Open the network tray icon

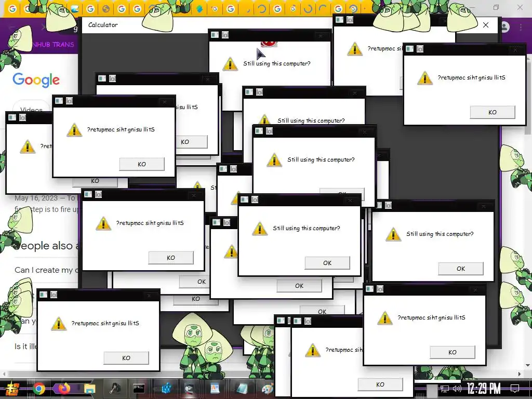(444, 389)
